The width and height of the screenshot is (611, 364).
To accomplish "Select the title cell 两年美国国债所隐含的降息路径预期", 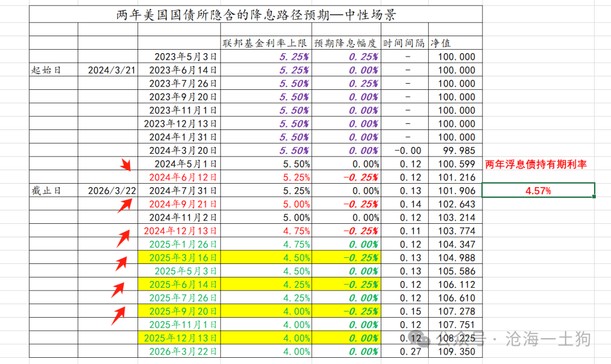I will 256,14.
